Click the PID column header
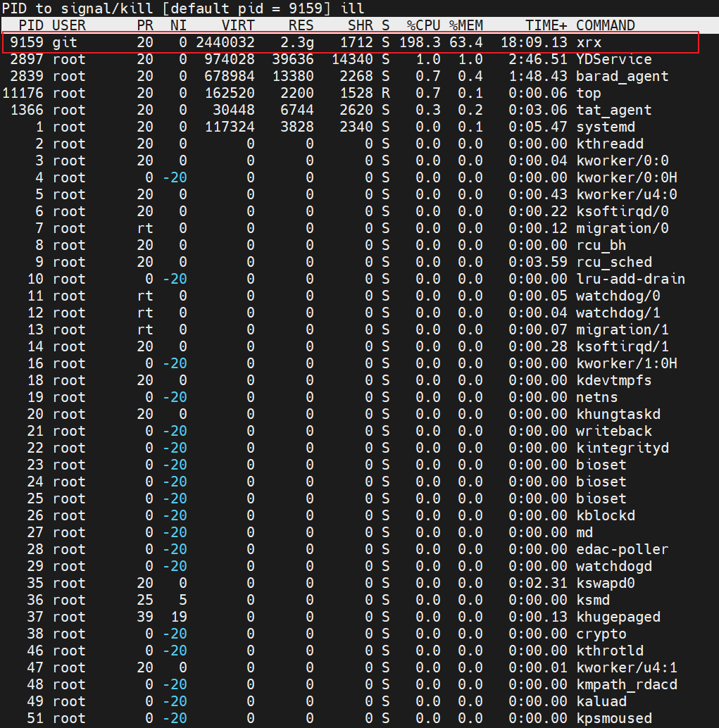Screen dimensions: 719x728 [31, 25]
